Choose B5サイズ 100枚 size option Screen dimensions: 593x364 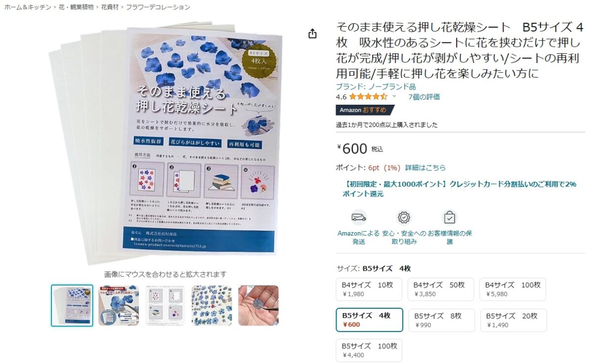click(x=369, y=351)
